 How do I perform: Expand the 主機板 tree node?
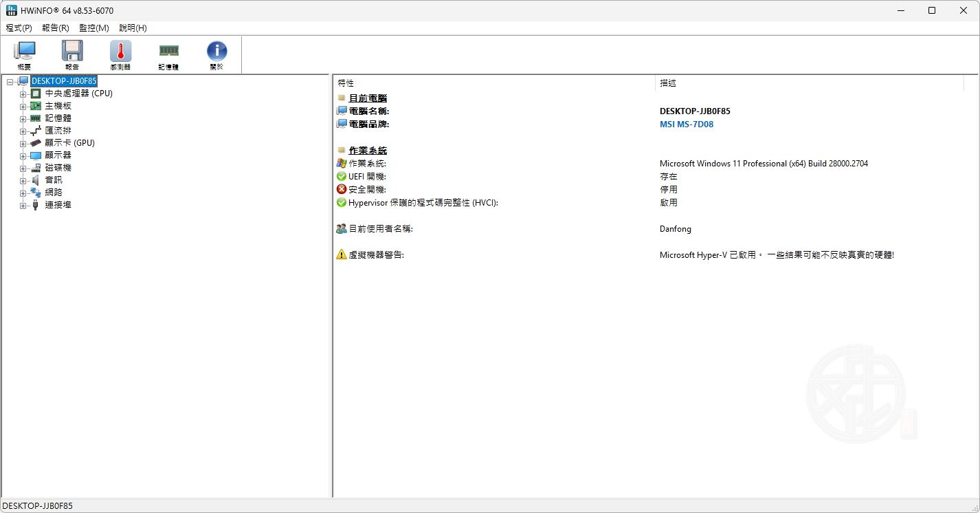click(23, 107)
